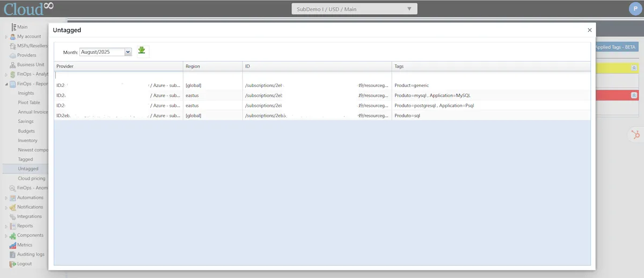Collapse the yellow panel with chevron button
Image resolution: width=644 pixels, height=278 pixels.
coord(634,68)
